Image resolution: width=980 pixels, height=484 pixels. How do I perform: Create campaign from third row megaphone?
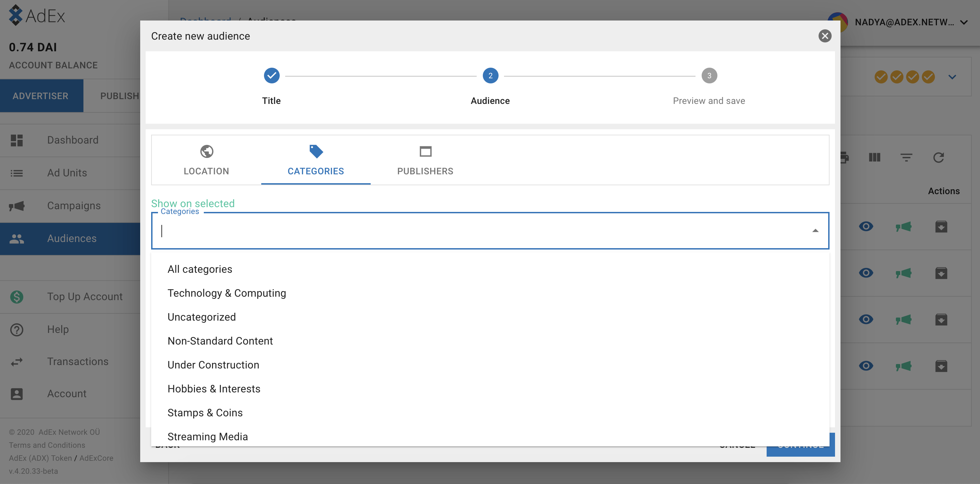pos(903,319)
